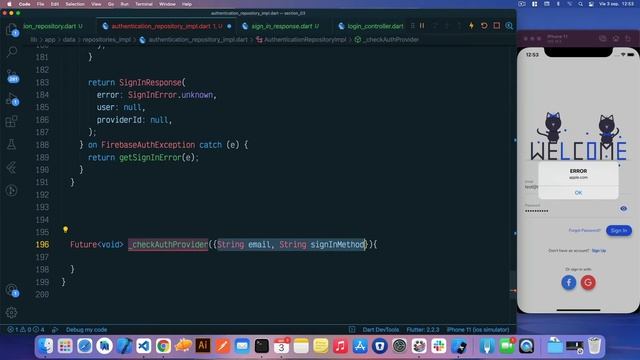Open the Run menu
Image resolution: width=640 pixels, height=360 pixels.
coord(124,4)
